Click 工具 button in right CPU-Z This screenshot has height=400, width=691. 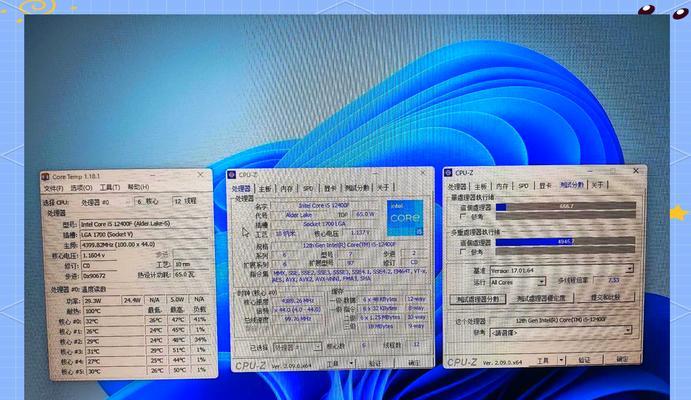[x=542, y=361]
